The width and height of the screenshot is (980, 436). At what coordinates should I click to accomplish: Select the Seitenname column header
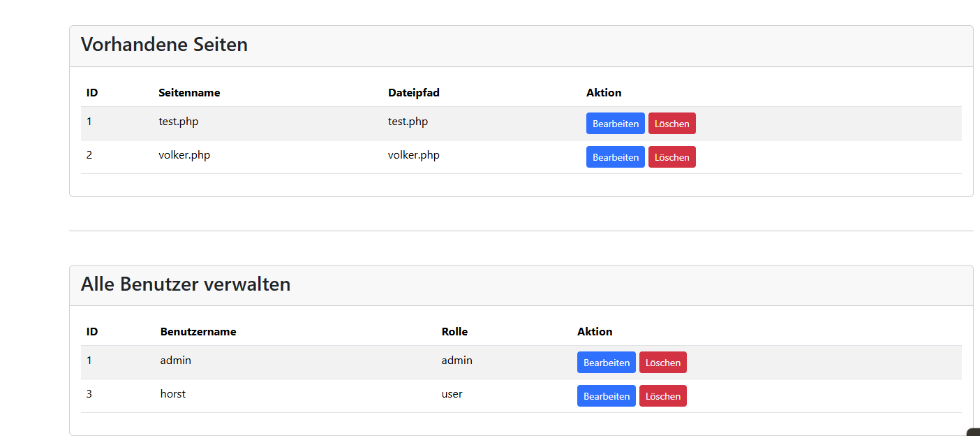coord(189,93)
